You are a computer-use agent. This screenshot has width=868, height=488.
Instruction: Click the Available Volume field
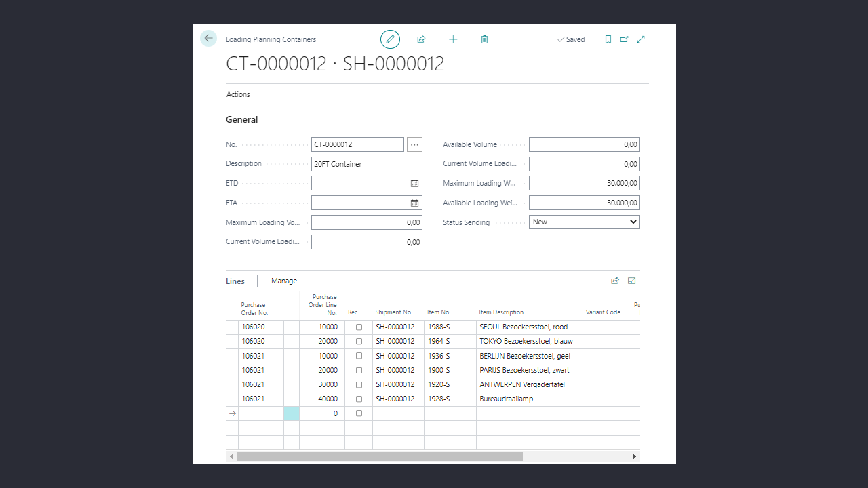pyautogui.click(x=584, y=144)
